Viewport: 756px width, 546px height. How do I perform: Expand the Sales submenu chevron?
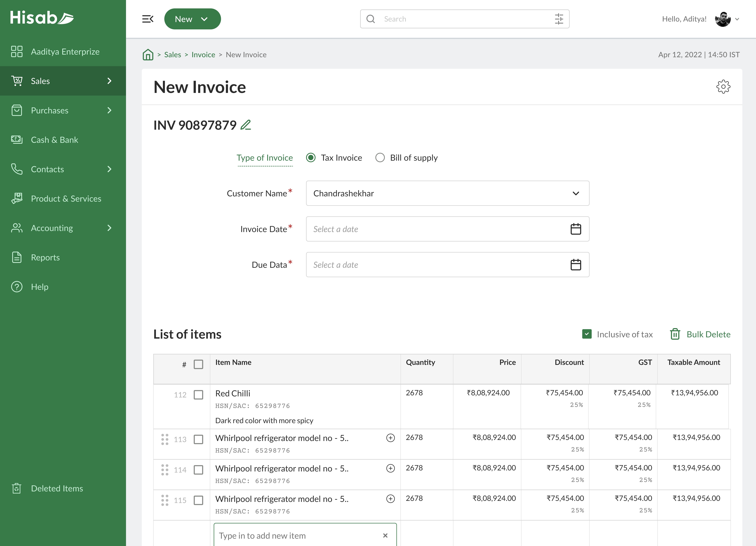[109, 81]
